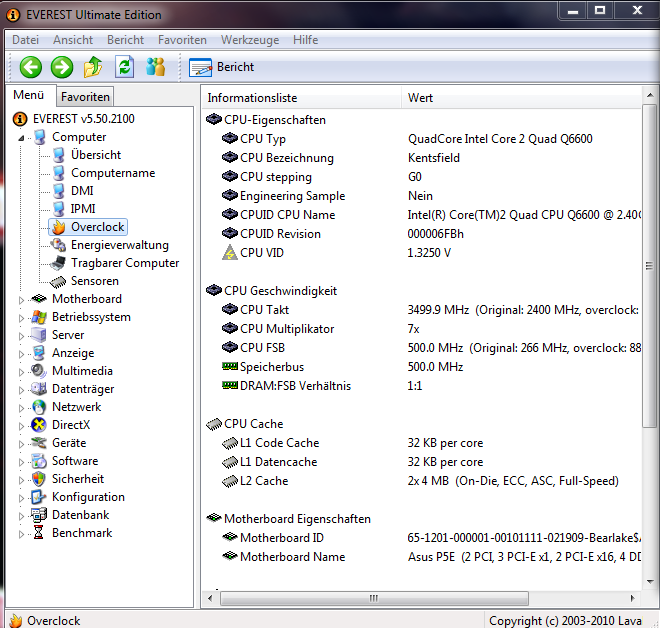This screenshot has height=628, width=660.
Task: Click the Anzeige monitor icon
Action: [x=39, y=353]
